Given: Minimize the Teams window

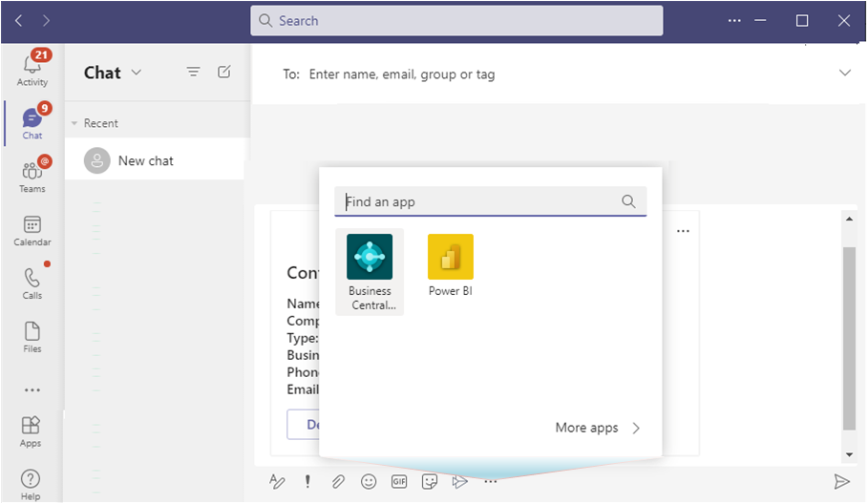Looking at the screenshot, I should pyautogui.click(x=761, y=21).
